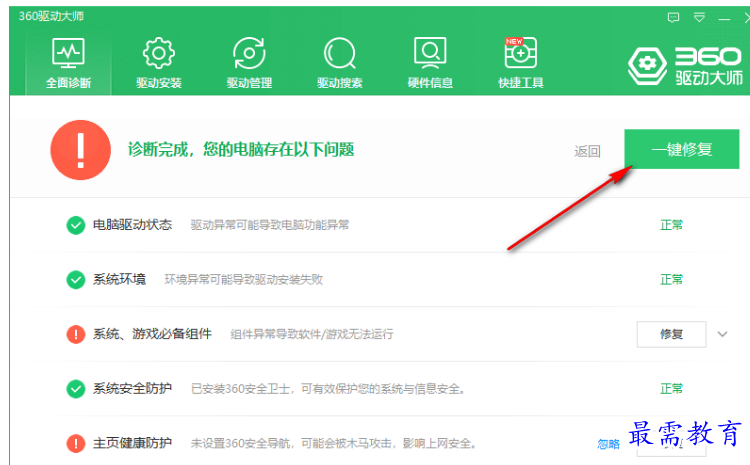
Task: Click the 正常 status for 电脑驱动状态
Action: 672,225
